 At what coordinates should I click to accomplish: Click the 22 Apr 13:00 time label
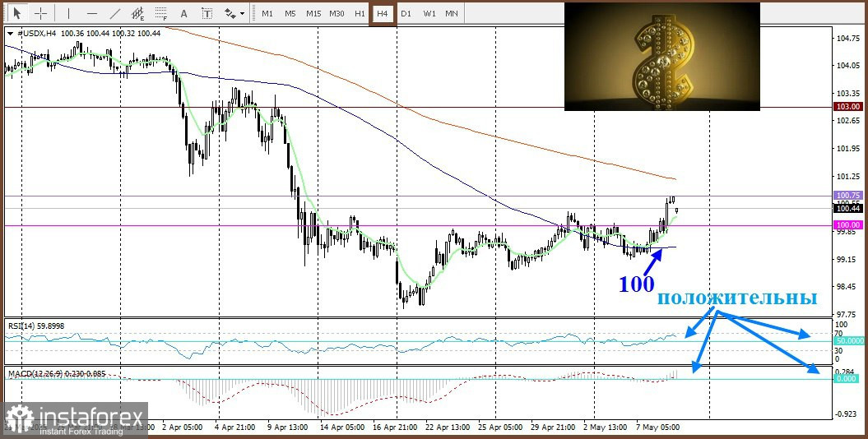point(448,427)
